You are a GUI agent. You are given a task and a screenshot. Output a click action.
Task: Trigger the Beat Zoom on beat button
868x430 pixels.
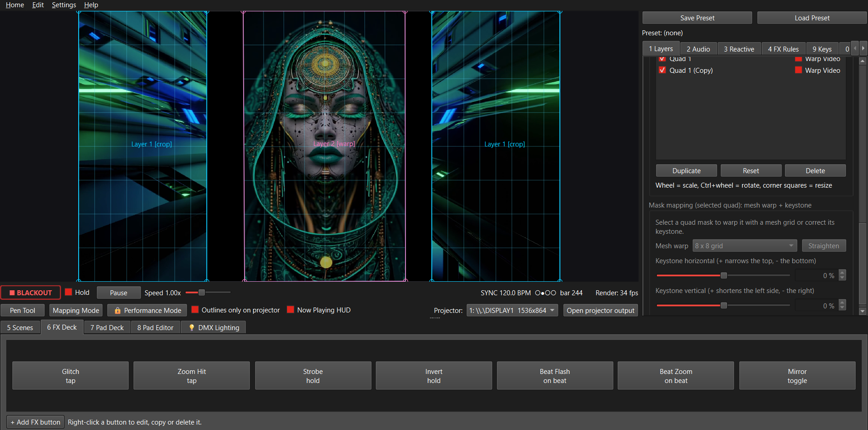point(676,376)
